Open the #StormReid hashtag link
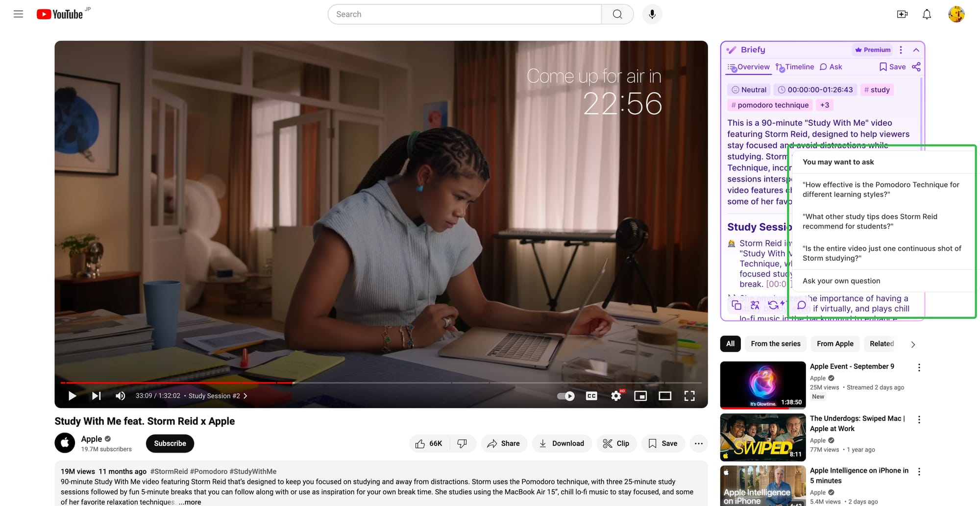The image size is (980, 506). 169,472
